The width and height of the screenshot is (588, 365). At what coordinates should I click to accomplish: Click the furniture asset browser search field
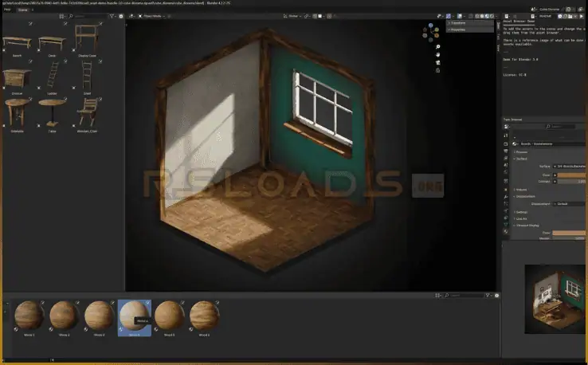[x=88, y=16]
